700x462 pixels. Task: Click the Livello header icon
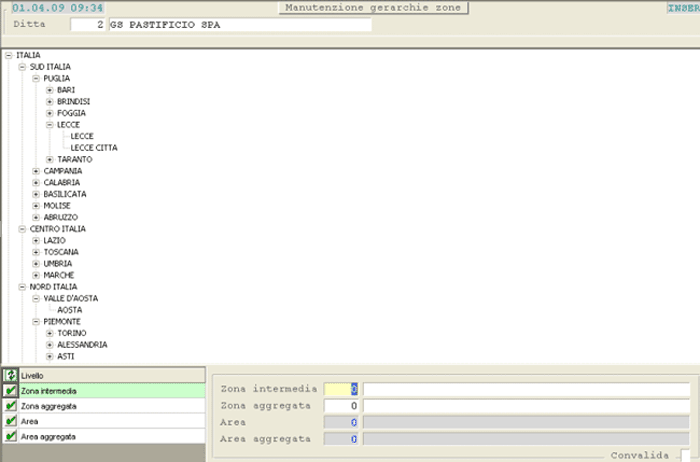(x=10, y=375)
